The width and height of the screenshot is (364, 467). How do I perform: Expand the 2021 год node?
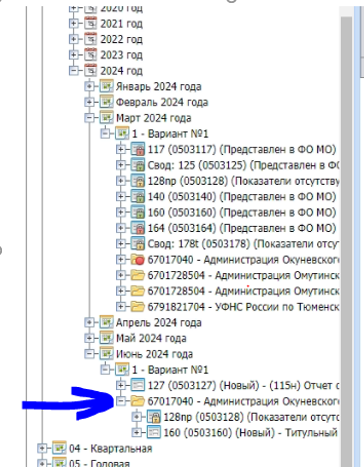point(74,23)
